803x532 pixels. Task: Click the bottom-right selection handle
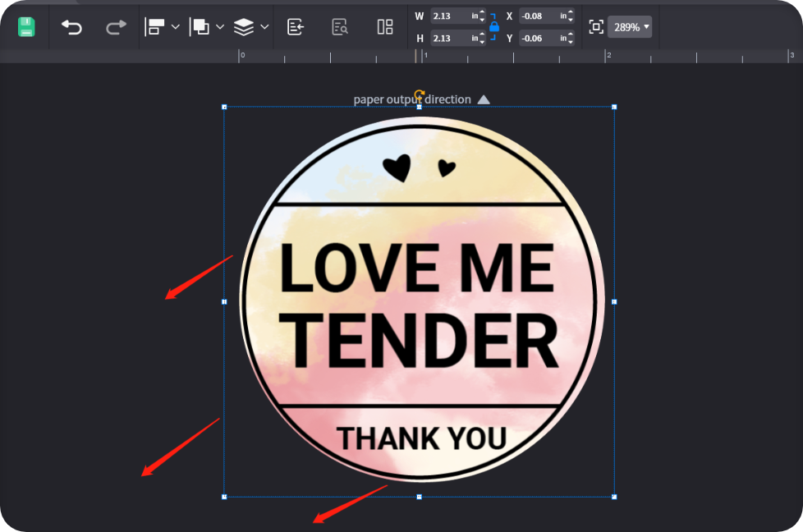[x=614, y=497]
